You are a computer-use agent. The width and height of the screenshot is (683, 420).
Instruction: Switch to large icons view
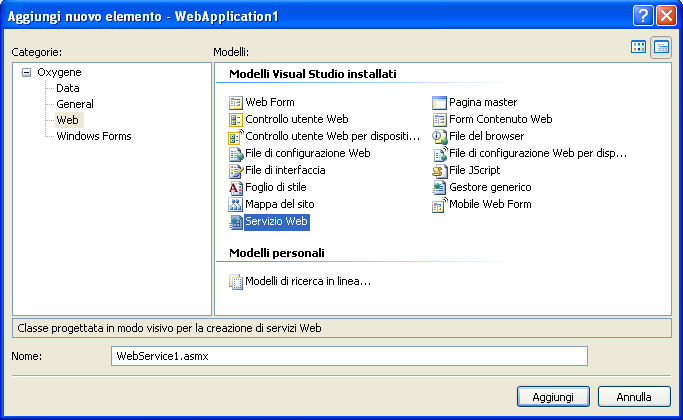[638, 47]
